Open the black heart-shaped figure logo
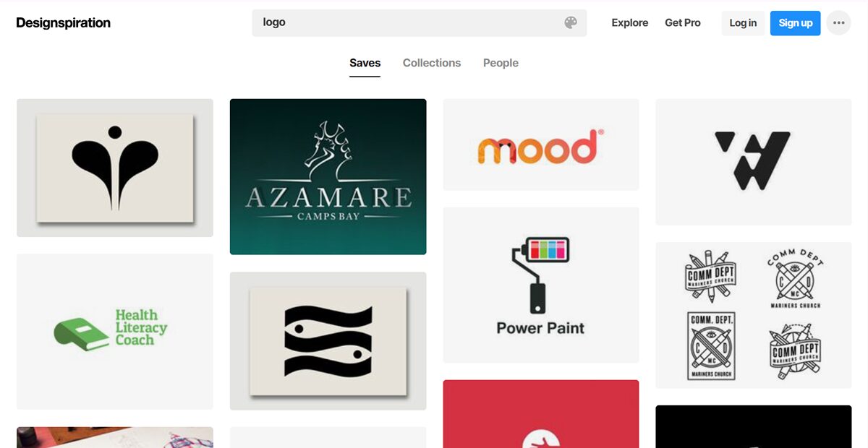The height and width of the screenshot is (448, 868). pos(115,168)
